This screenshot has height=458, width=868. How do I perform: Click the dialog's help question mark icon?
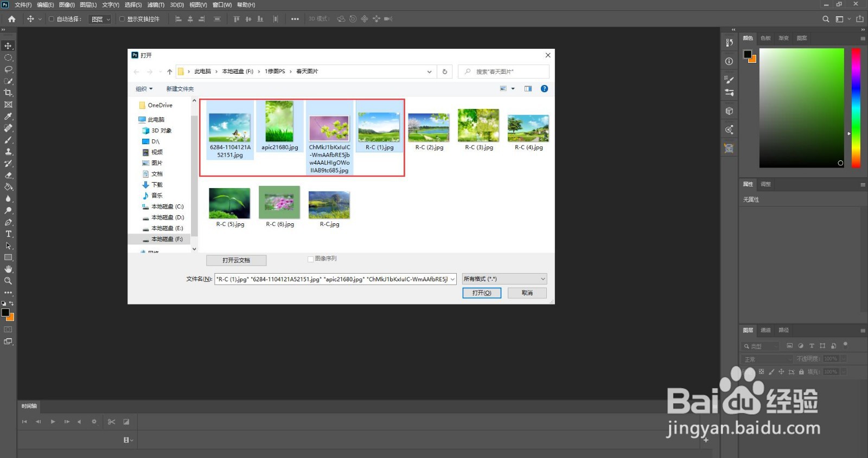tap(544, 88)
